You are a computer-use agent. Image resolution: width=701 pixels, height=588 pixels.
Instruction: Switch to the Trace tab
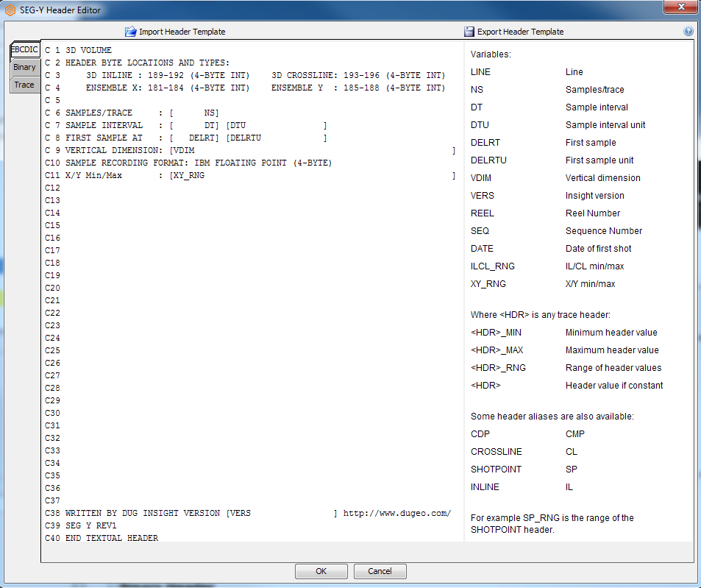(24, 84)
